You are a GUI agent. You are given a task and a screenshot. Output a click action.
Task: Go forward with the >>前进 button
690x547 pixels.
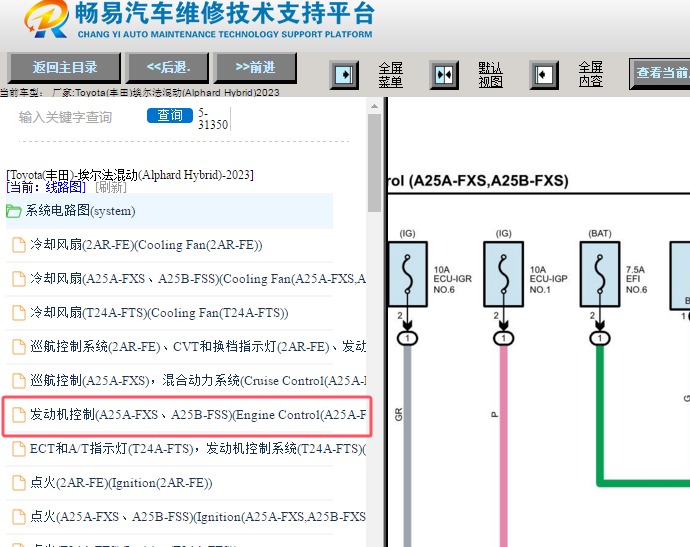(x=255, y=68)
